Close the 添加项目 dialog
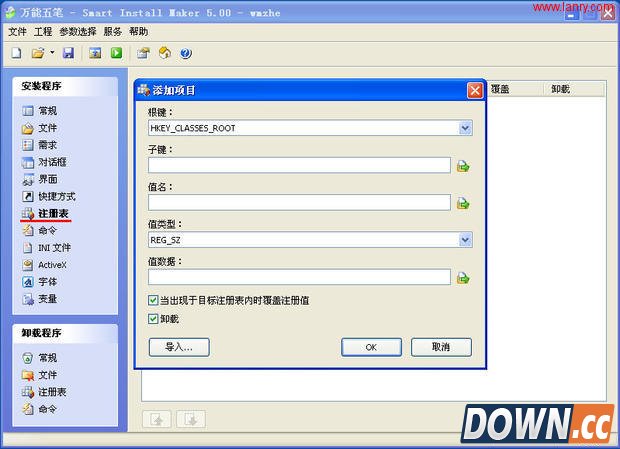620x449 pixels. 475,91
